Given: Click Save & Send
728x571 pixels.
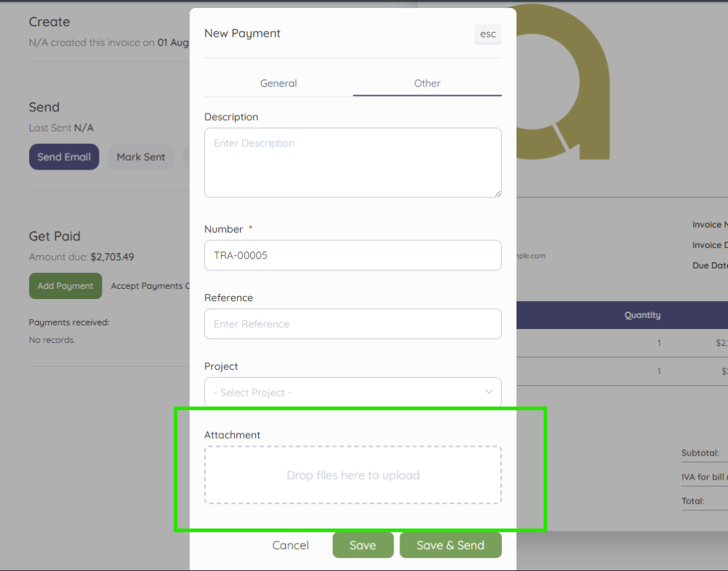Looking at the screenshot, I should pyautogui.click(x=450, y=545).
